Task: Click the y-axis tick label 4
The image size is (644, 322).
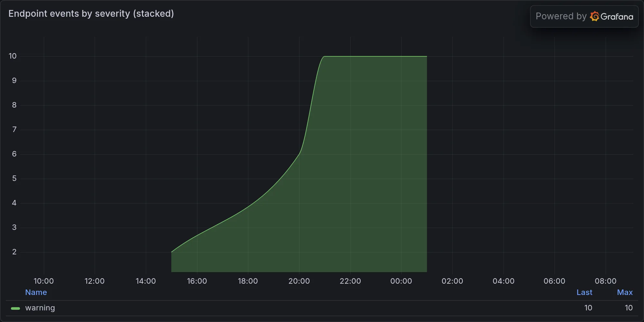Action: (14, 203)
